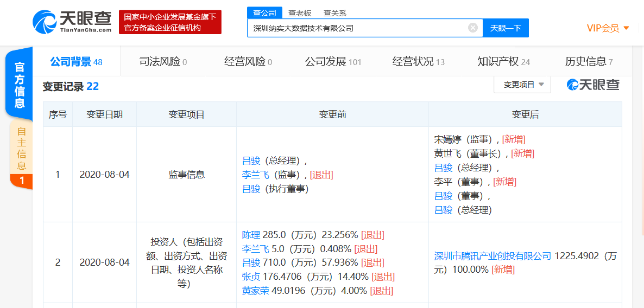Open the 司法风险 section tab

click(163, 62)
